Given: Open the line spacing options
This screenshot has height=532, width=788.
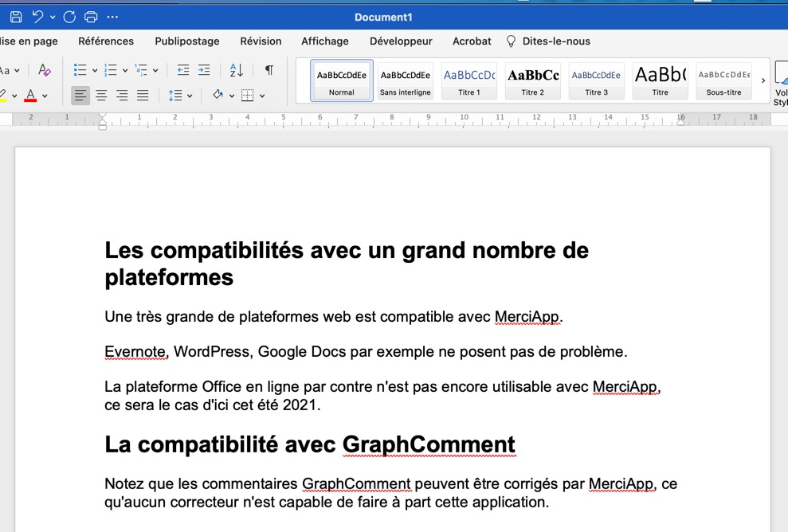Looking at the screenshot, I should (175, 96).
